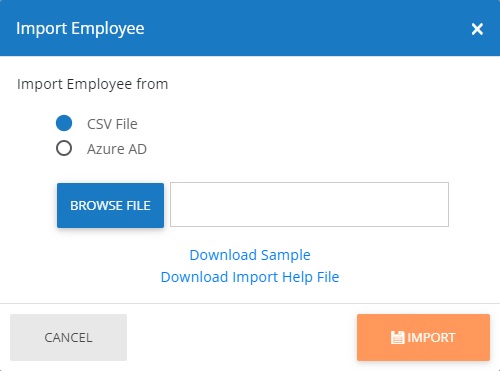Click the CANCEL text on the grey button
500x371 pixels.
pyautogui.click(x=68, y=338)
